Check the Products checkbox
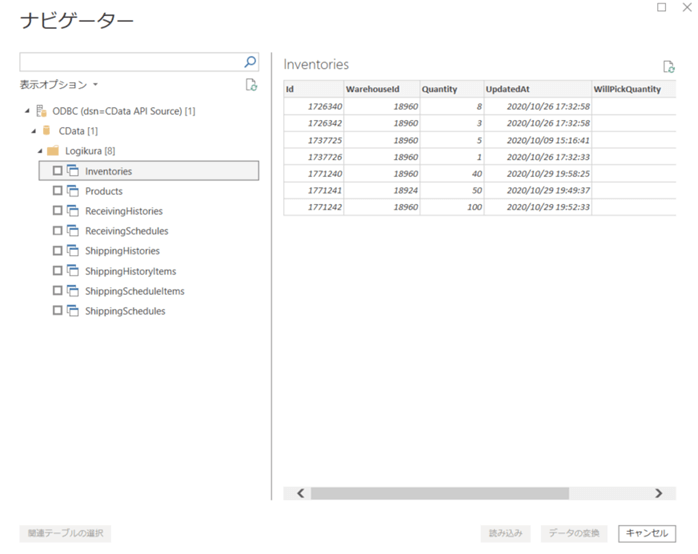698x554 pixels. pos(57,190)
